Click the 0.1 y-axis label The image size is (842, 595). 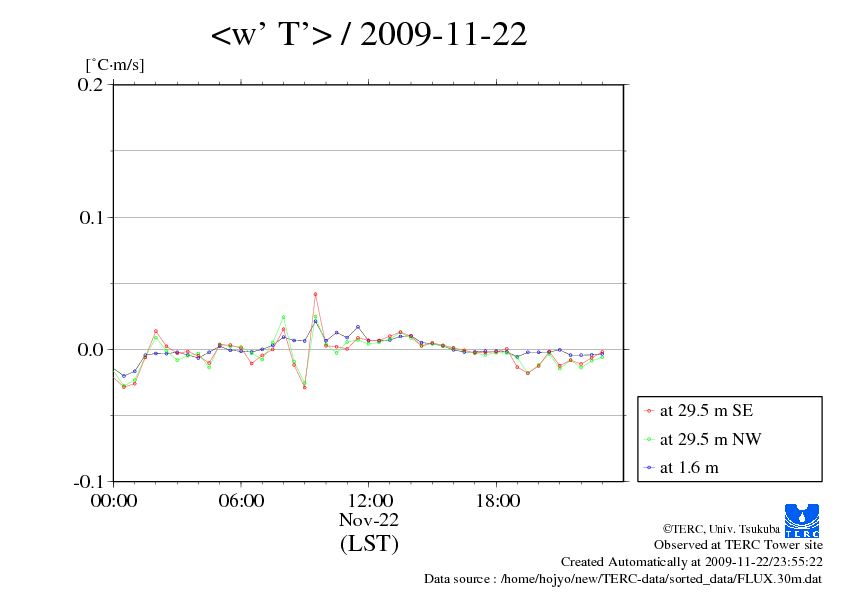tap(91, 217)
